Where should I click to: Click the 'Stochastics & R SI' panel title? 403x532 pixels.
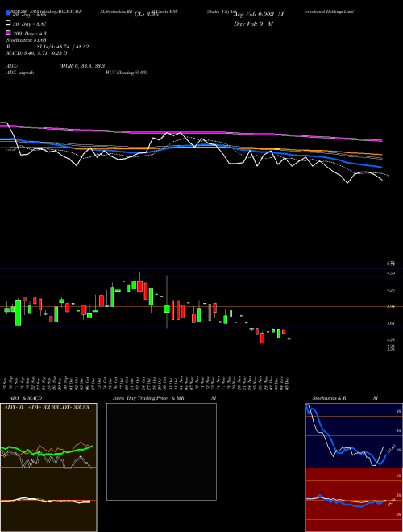pyautogui.click(x=345, y=398)
